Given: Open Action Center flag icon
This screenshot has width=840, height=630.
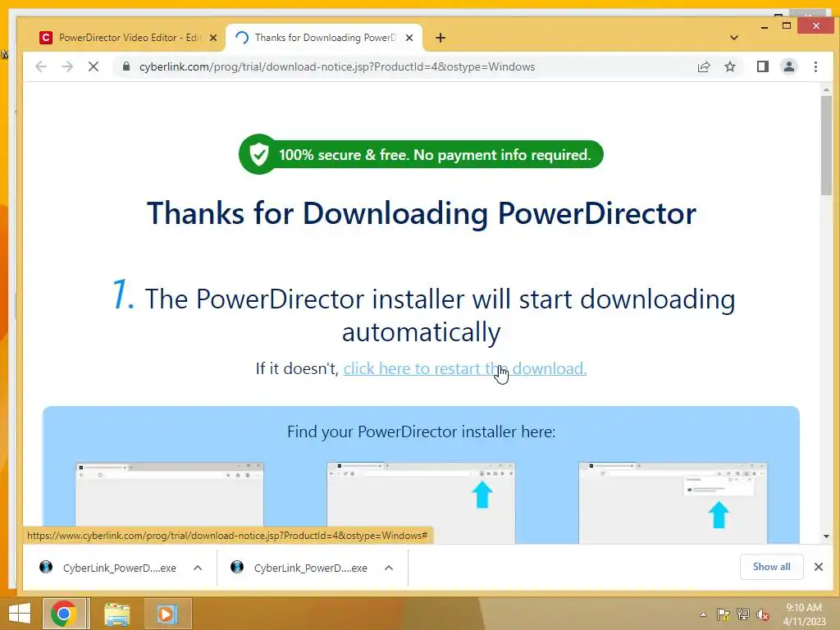Looking at the screenshot, I should (723, 614).
